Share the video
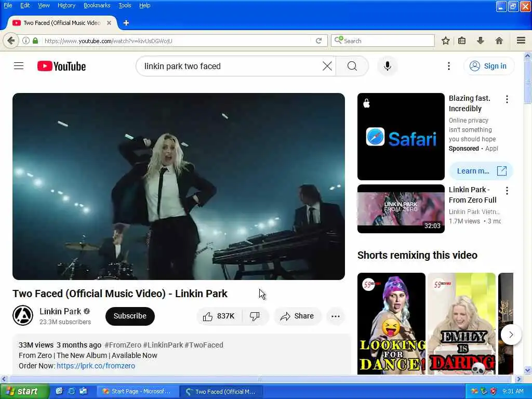 tap(297, 316)
